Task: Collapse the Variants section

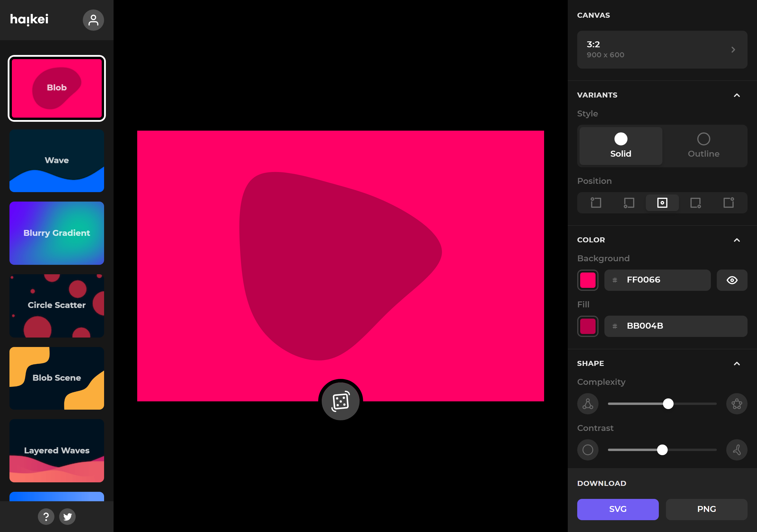Action: [x=737, y=95]
